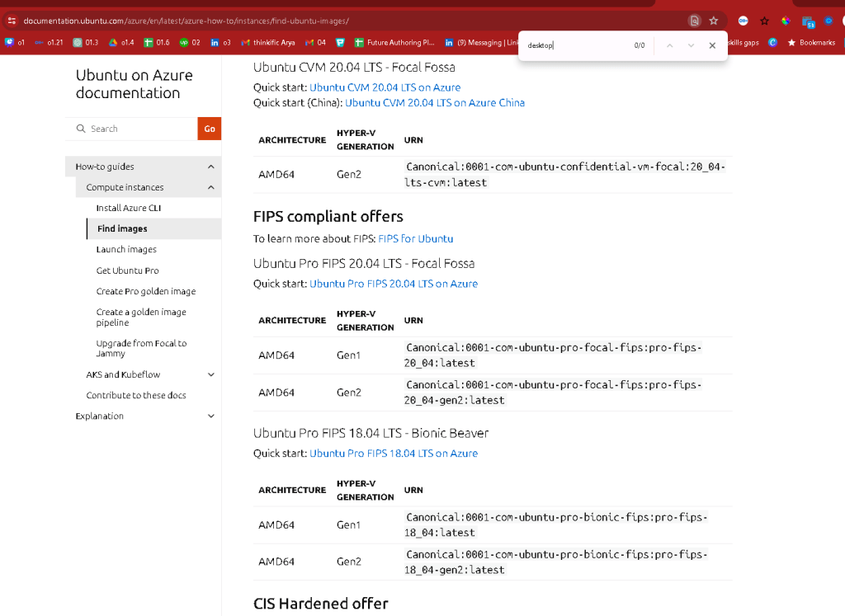This screenshot has height=616, width=845.
Task: Click pro-fips-20_04:latest URN text
Action: pyautogui.click(x=553, y=355)
